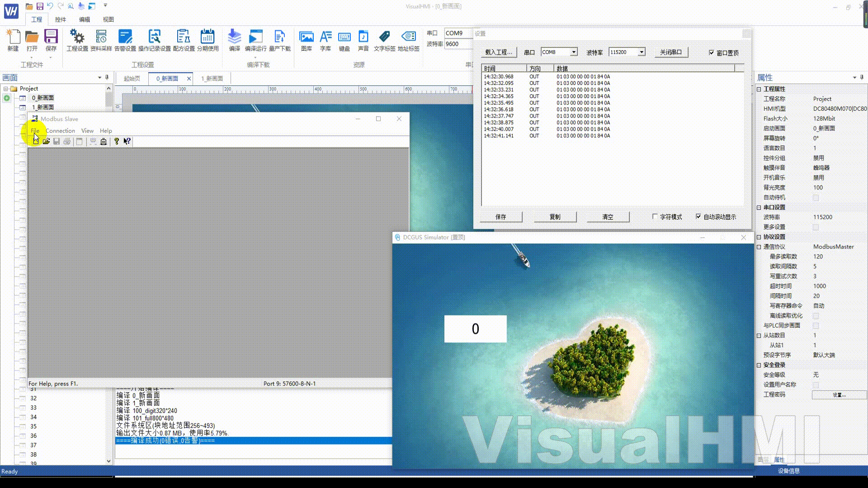Click the 载入工程... button
This screenshot has width=868, height=488.
pos(499,52)
